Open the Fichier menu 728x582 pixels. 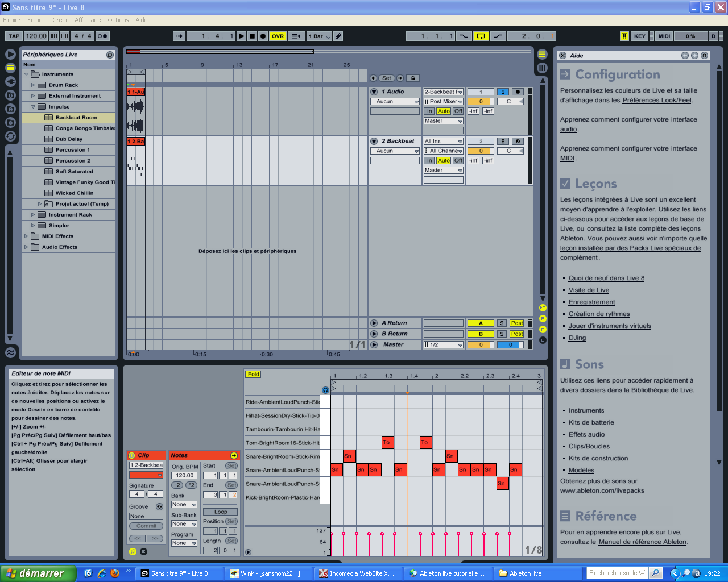tap(11, 20)
